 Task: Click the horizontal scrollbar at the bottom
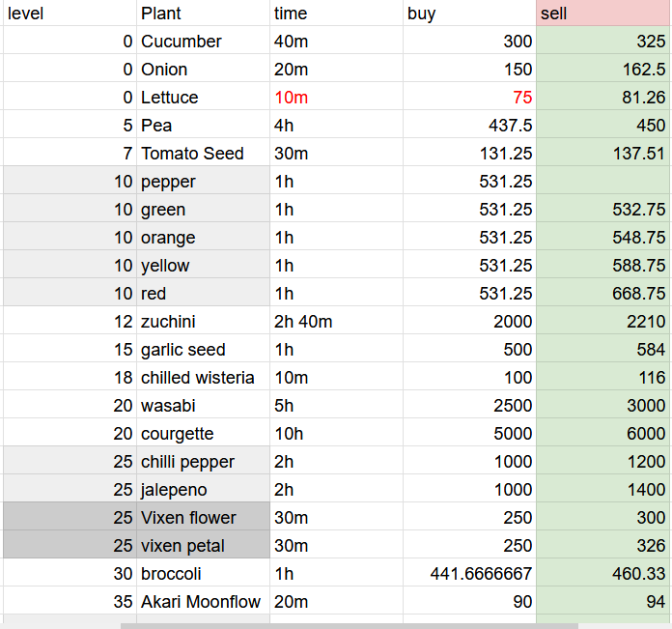pos(348,625)
